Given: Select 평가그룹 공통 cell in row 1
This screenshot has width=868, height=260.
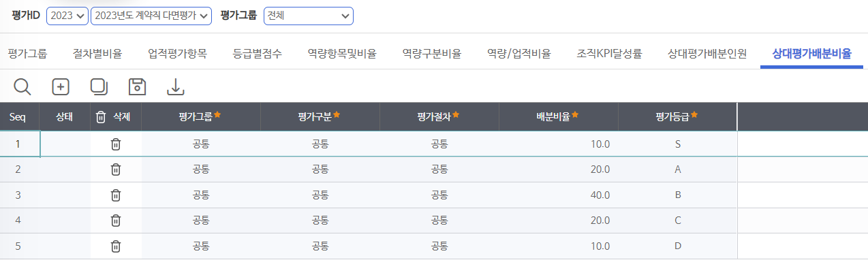Looking at the screenshot, I should point(200,144).
